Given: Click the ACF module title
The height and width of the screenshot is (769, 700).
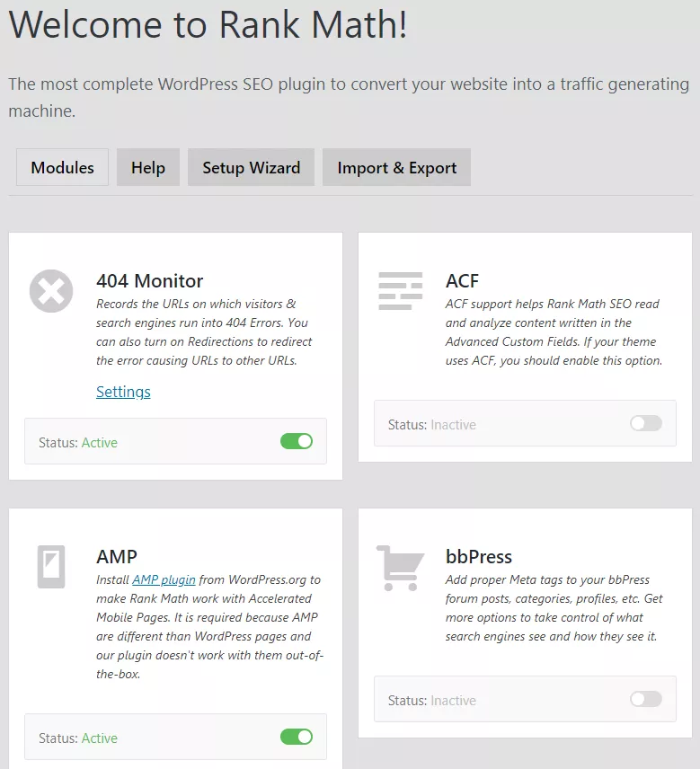Looking at the screenshot, I should tap(462, 281).
